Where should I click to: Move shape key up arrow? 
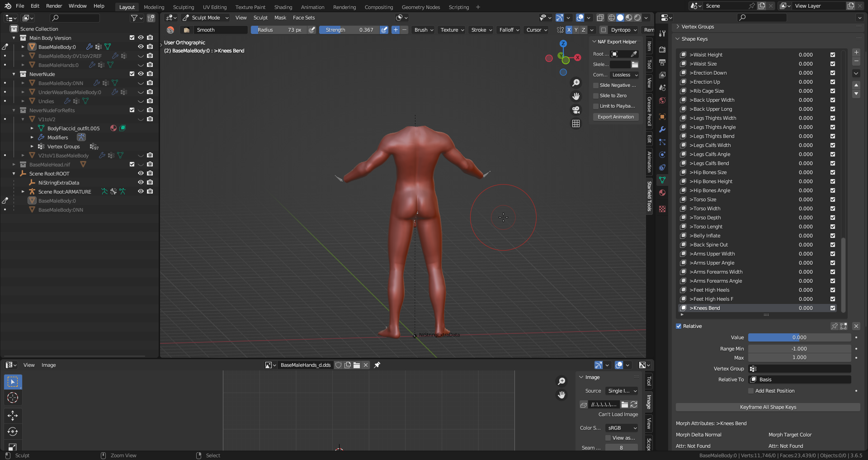click(x=856, y=85)
